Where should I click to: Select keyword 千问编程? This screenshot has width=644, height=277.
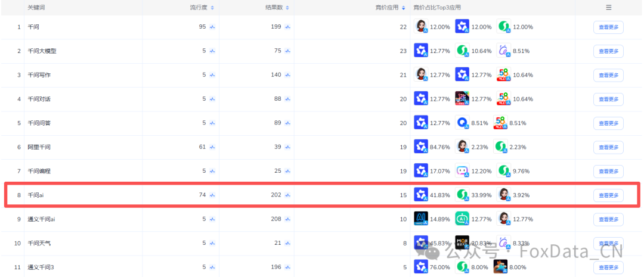(x=39, y=171)
